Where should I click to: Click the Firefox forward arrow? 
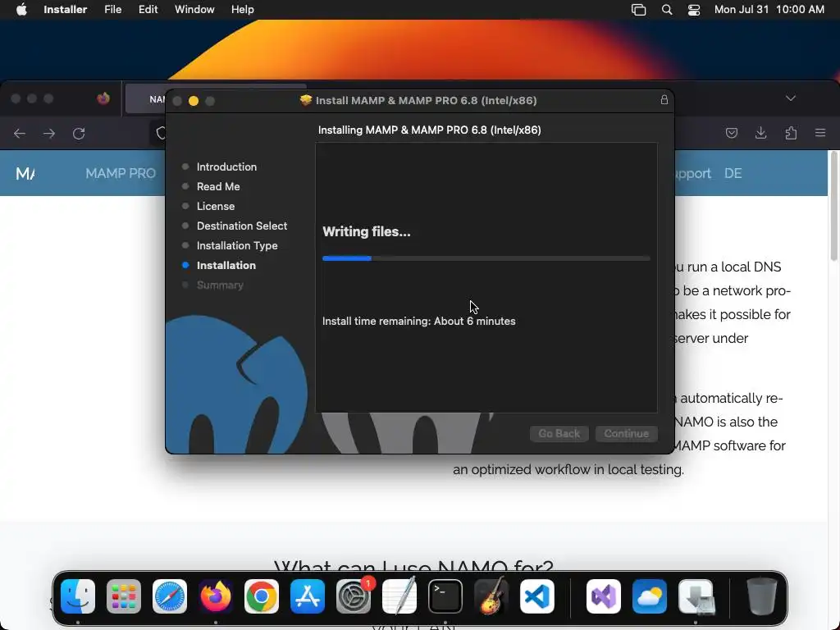click(49, 134)
